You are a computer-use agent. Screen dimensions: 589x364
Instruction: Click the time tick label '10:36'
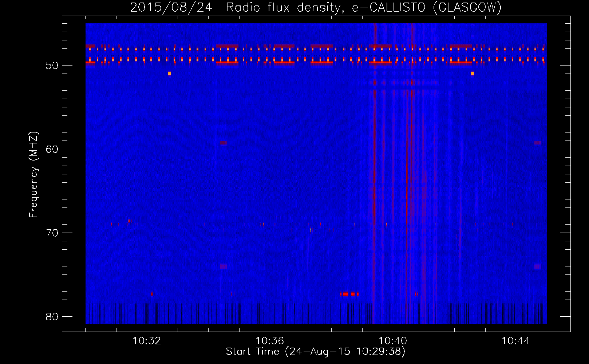(270, 341)
